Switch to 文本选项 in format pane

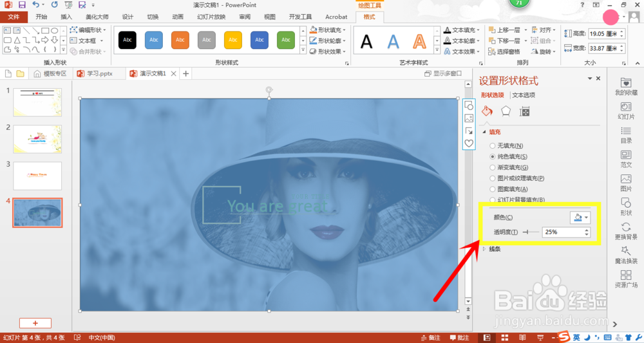[523, 95]
